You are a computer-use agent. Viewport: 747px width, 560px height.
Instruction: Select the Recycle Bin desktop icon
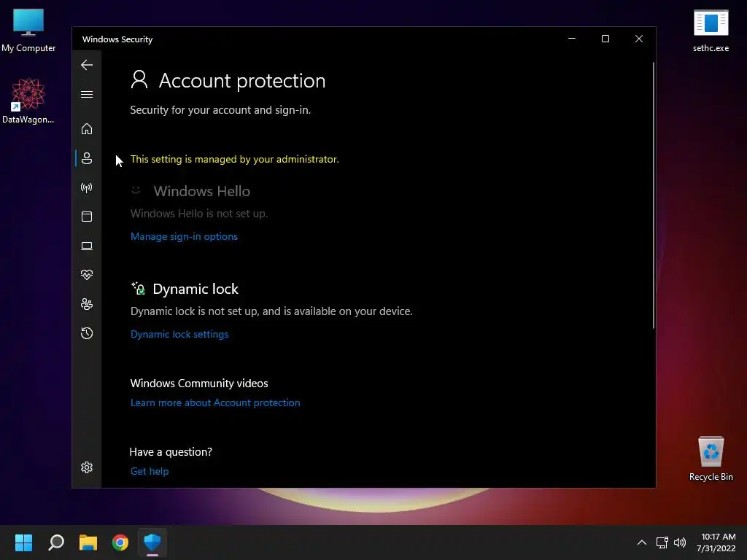pos(711,459)
